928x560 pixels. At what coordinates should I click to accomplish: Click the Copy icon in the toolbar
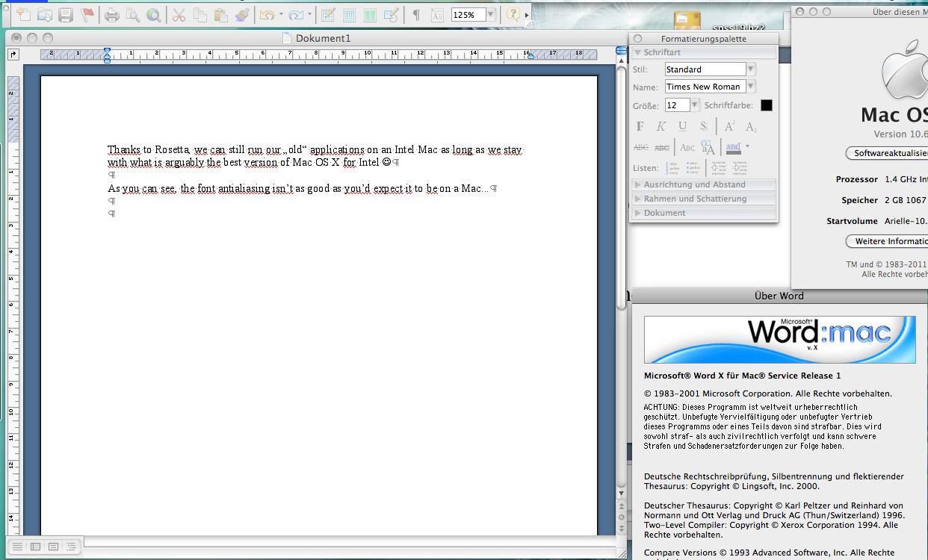tap(199, 14)
